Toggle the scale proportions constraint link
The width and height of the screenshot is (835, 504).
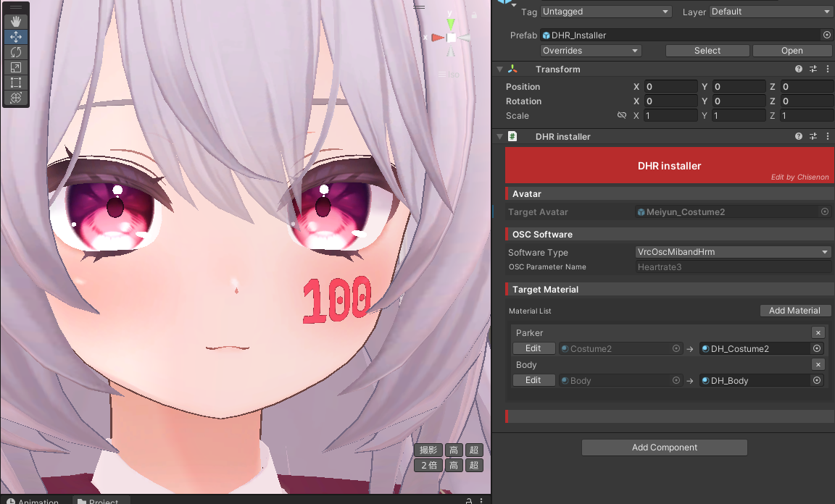pos(621,116)
